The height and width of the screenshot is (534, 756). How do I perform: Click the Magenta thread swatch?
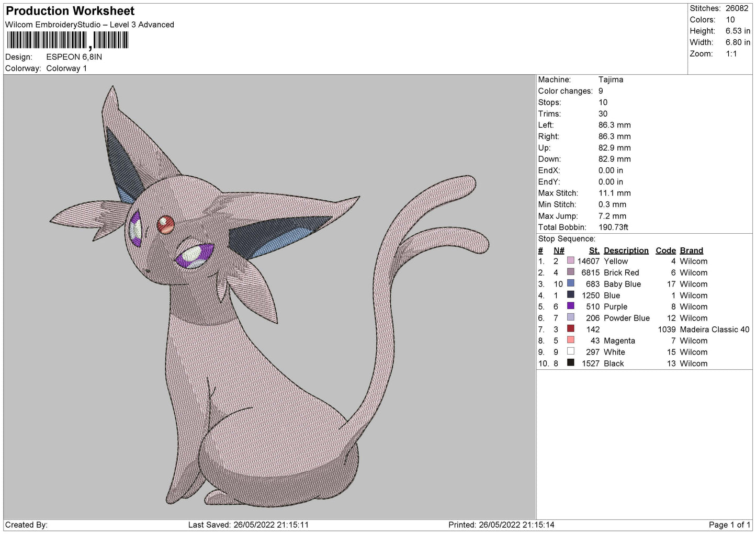coord(571,340)
